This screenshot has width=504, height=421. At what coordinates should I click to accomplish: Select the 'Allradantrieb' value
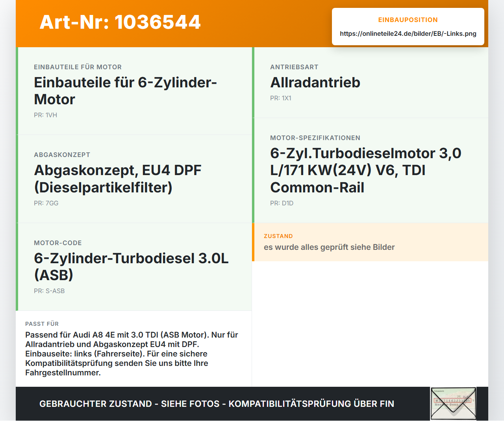click(315, 82)
